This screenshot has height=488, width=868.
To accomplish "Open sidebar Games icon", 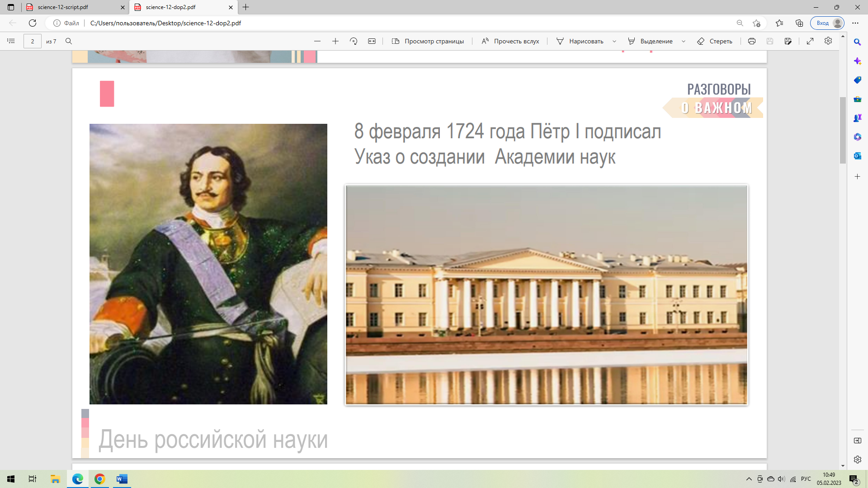I will click(x=857, y=118).
